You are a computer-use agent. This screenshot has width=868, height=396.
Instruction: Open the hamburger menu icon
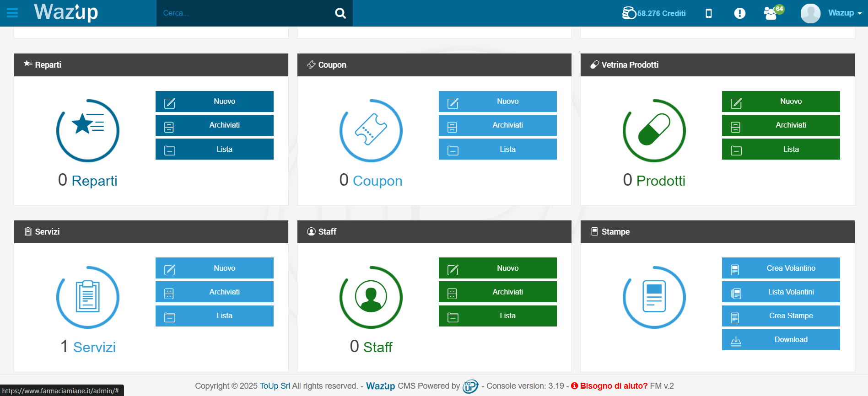(x=12, y=13)
